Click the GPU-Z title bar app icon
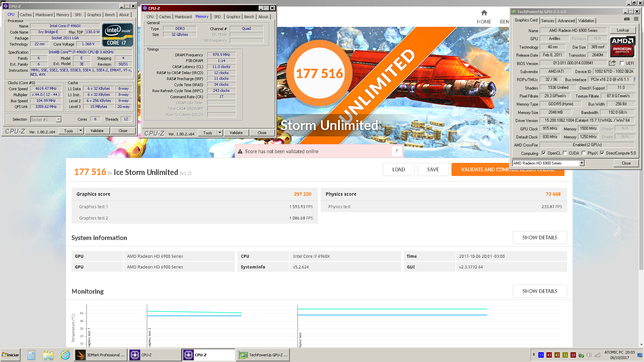644x362 pixels. pos(514,12)
